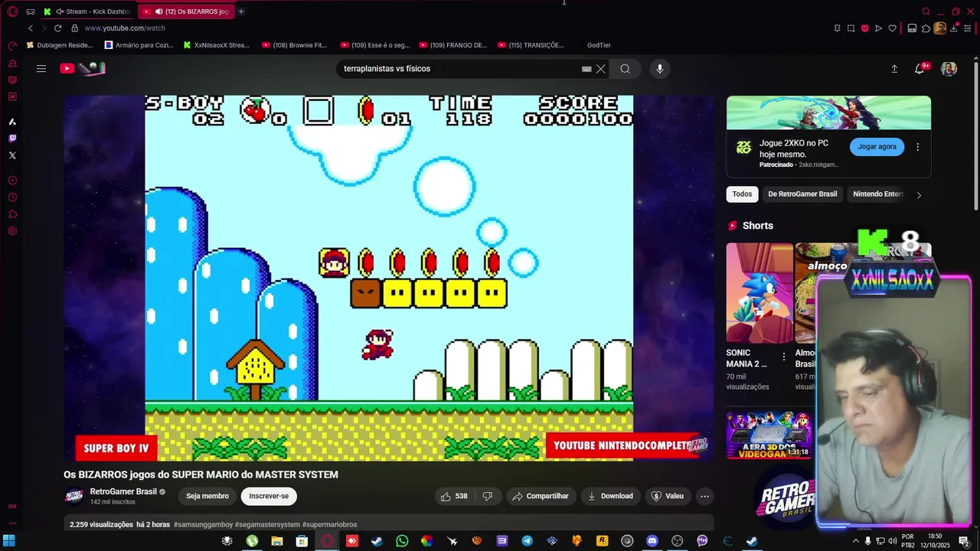Open YouTube notifications bell

point(920,69)
